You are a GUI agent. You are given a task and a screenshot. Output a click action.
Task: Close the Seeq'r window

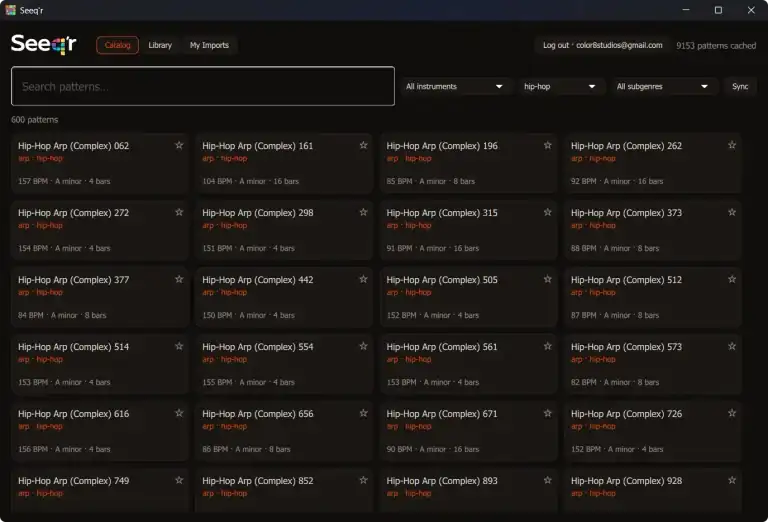[x=751, y=10]
